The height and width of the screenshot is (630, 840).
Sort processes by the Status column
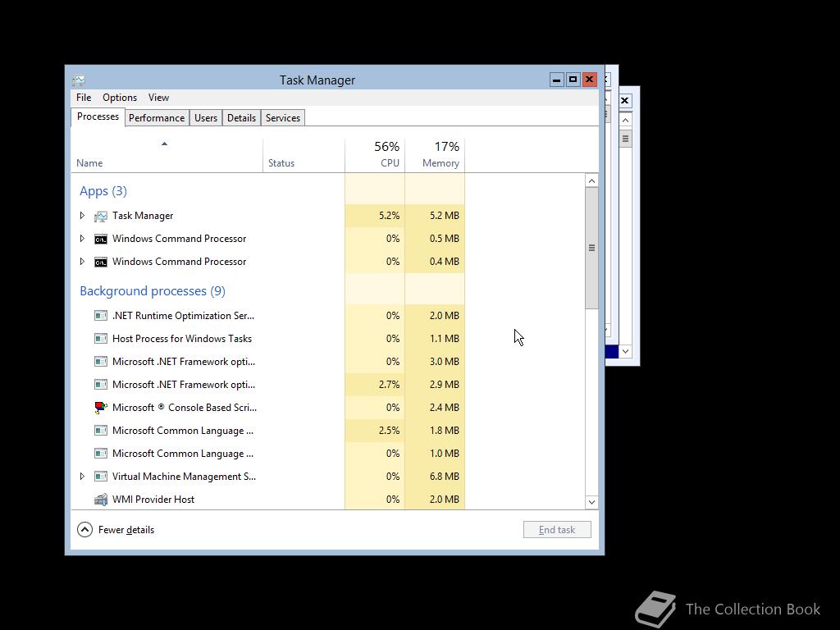(304, 155)
